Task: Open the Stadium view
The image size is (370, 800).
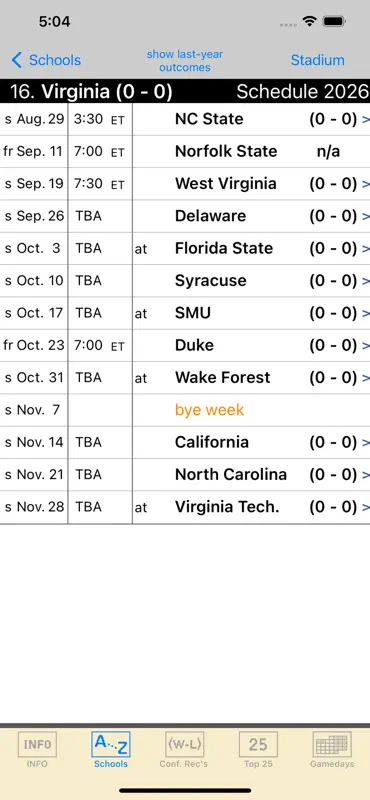Action: coord(317,60)
